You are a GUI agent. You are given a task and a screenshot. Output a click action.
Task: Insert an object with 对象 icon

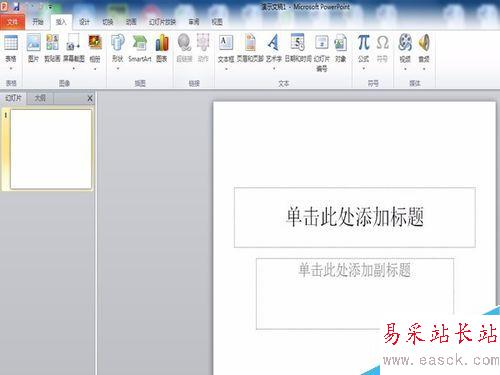(340, 43)
